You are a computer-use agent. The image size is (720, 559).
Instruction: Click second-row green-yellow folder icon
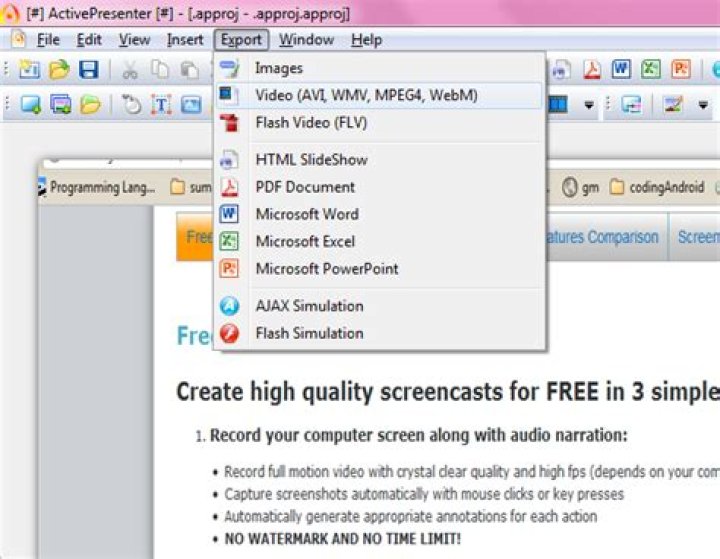coord(90,105)
